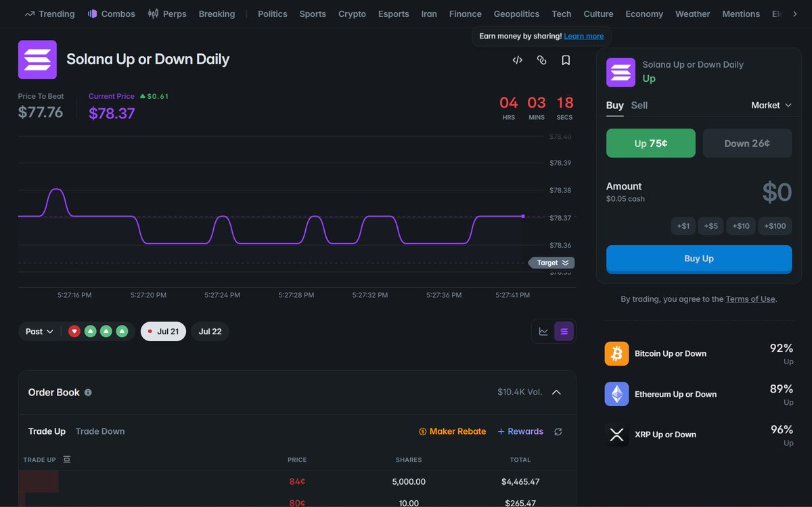Screen dimensions: 812x507
Task: Click the Order Book info icon
Action: tap(88, 393)
